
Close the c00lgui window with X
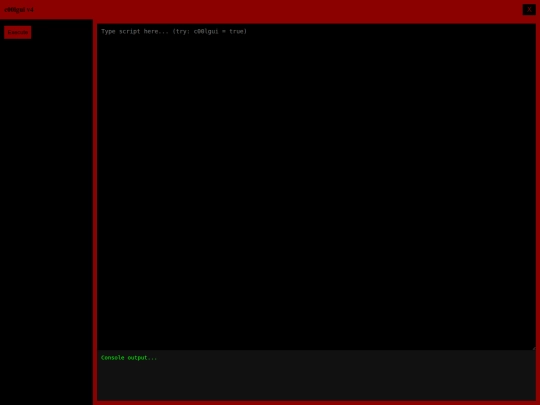point(529,10)
